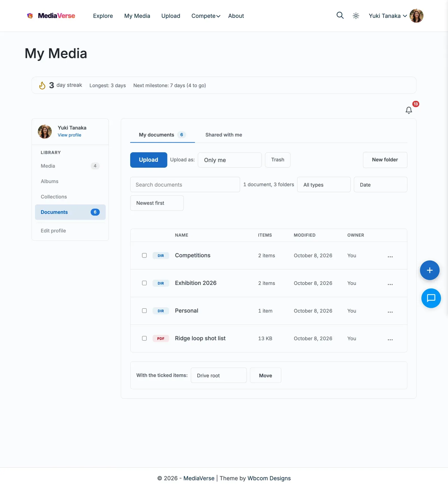Open more options for Competitions folder

pyautogui.click(x=390, y=256)
